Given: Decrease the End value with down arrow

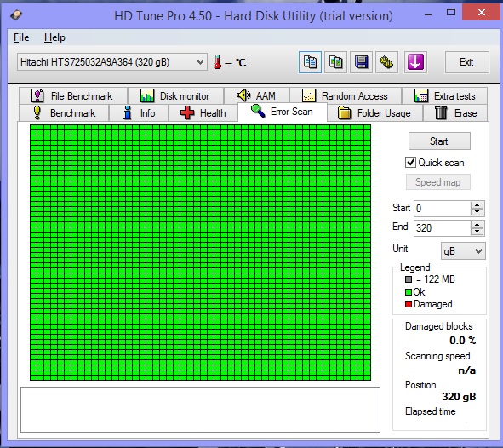Looking at the screenshot, I should point(477,232).
